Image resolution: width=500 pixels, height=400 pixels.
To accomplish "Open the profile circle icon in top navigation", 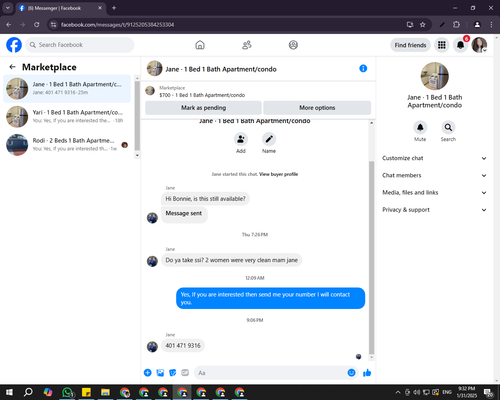I will click(x=293, y=45).
